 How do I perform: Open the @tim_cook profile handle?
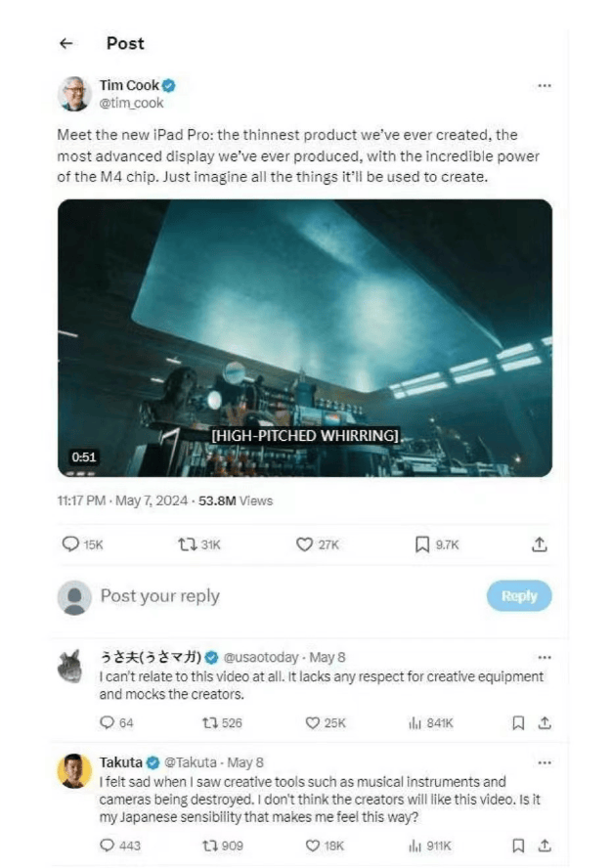pyautogui.click(x=131, y=103)
